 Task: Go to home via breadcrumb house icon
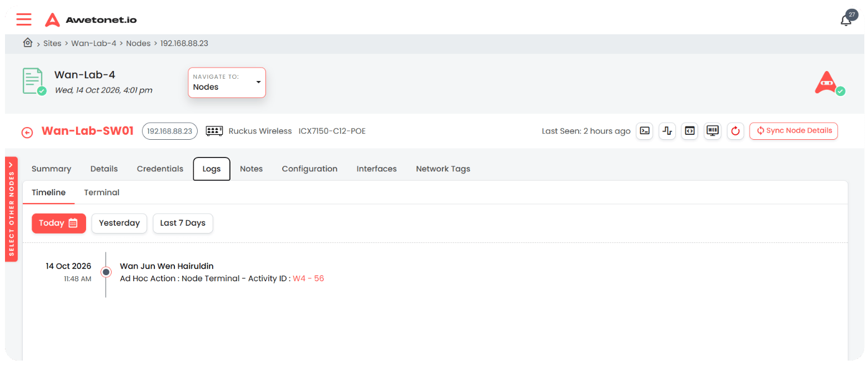click(x=27, y=43)
